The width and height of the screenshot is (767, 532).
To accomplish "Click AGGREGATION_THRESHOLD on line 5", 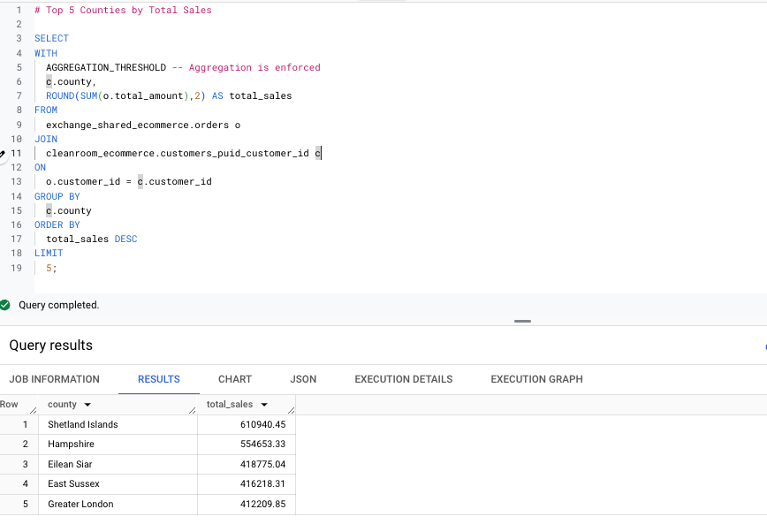I will tap(106, 67).
